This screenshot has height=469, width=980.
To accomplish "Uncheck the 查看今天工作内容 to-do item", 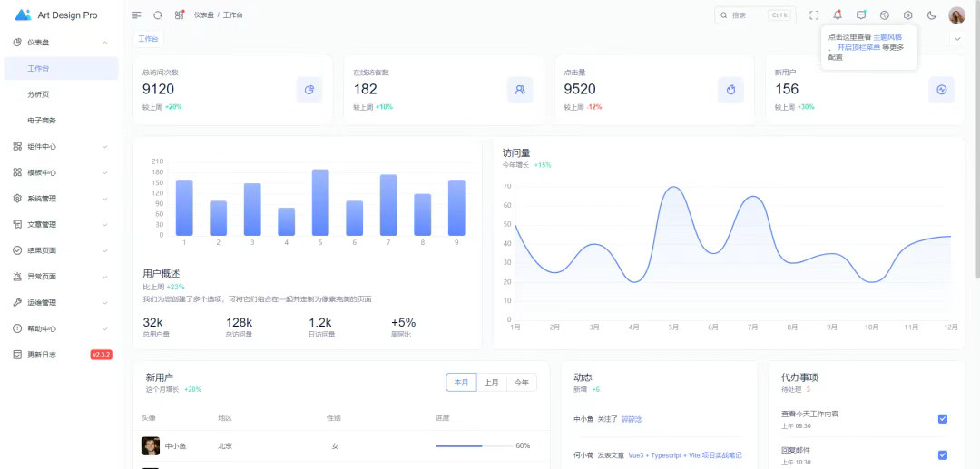I will coord(942,419).
